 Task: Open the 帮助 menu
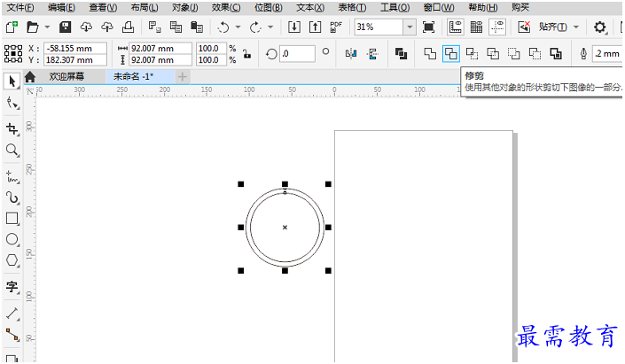point(482,8)
